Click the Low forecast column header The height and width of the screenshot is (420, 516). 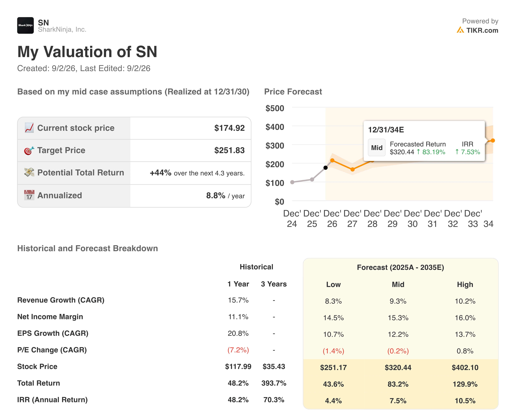pyautogui.click(x=333, y=285)
